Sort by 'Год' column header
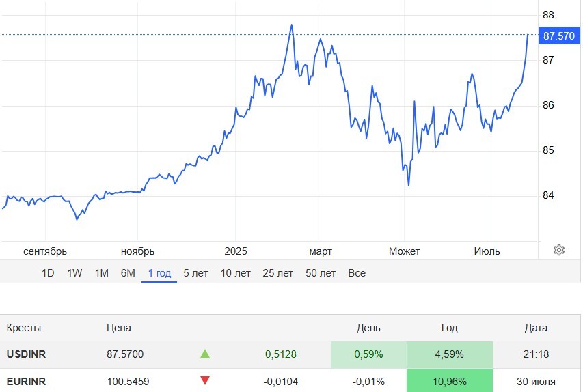Viewport: 583px width, 392px height. pos(449,328)
